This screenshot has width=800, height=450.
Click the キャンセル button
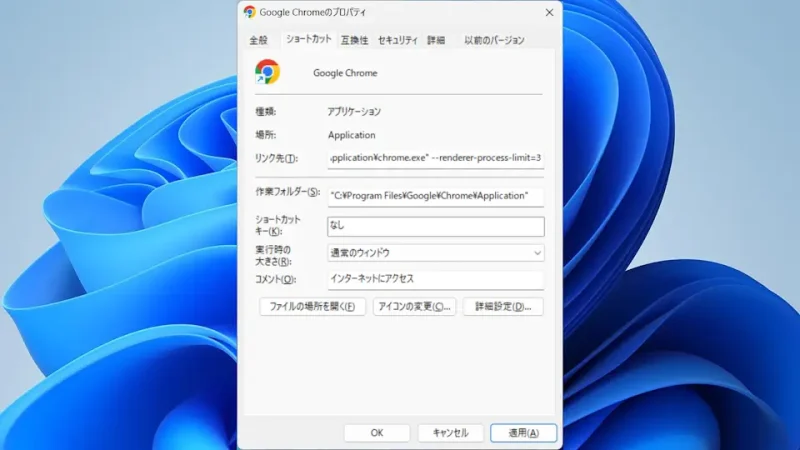pos(450,433)
